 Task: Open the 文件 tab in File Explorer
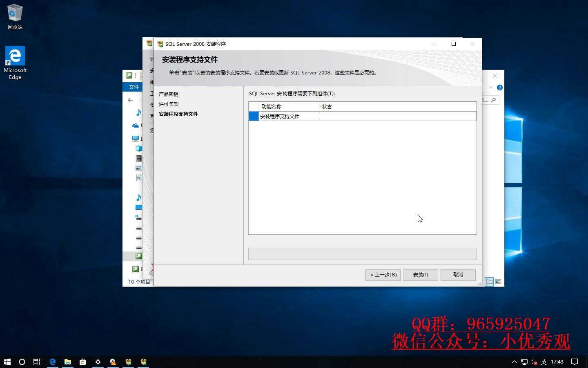[134, 87]
